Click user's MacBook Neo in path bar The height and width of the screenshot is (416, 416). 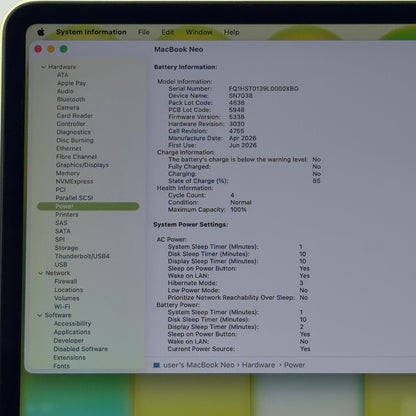pos(199,365)
